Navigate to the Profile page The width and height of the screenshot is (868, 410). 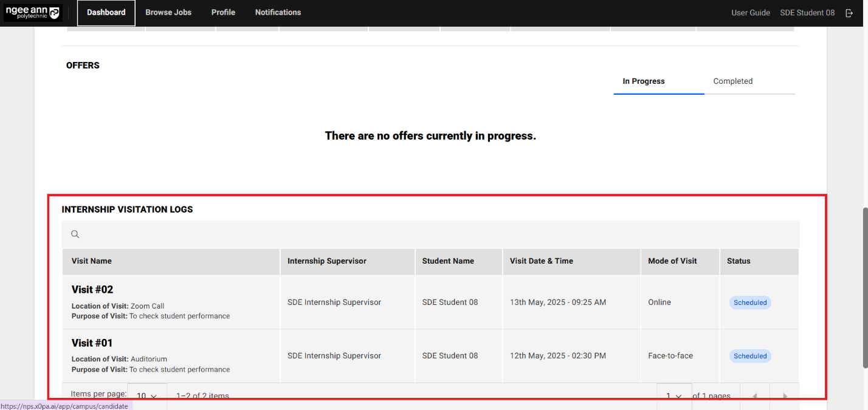[223, 12]
